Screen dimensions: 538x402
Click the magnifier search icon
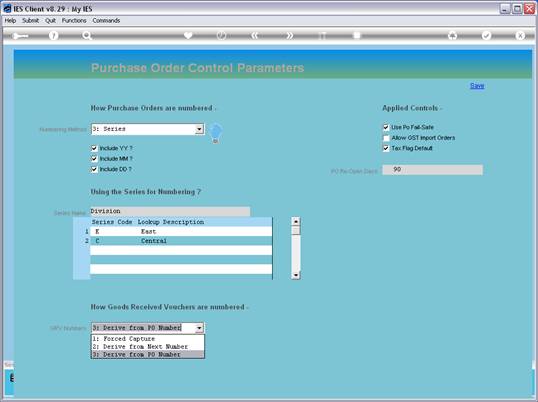coord(87,35)
